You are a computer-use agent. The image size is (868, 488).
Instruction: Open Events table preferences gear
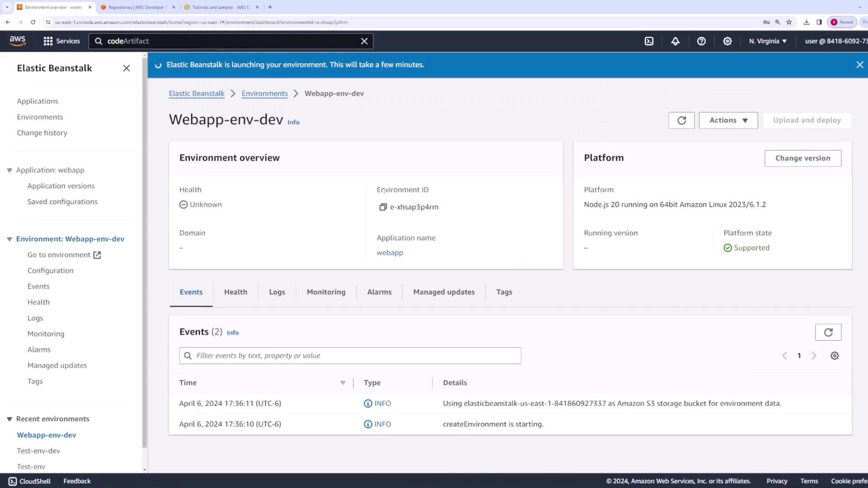pyautogui.click(x=835, y=356)
